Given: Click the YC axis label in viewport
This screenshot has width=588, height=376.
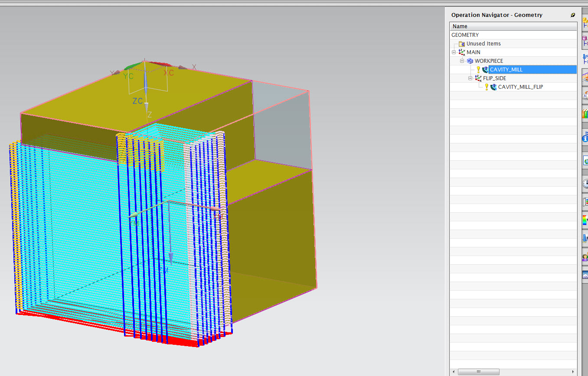Looking at the screenshot, I should (x=128, y=76).
